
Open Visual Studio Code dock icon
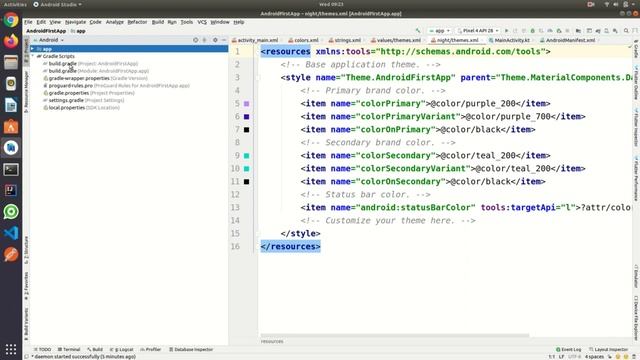click(x=11, y=233)
